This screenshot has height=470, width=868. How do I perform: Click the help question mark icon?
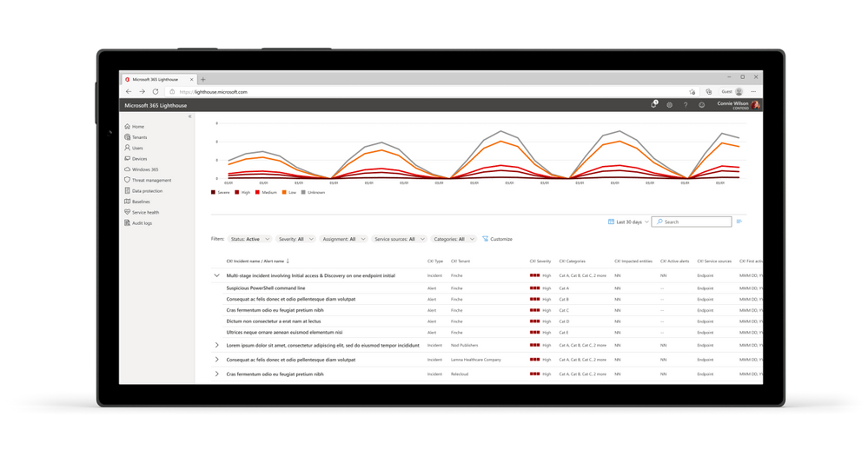(x=685, y=105)
